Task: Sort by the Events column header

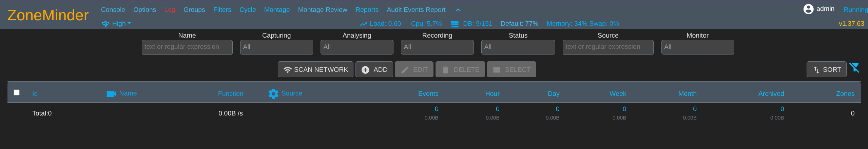Action: [x=428, y=94]
